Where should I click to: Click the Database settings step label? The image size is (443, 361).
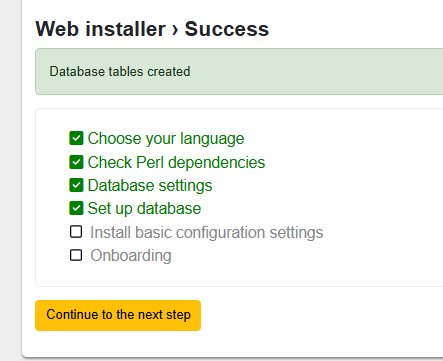pyautogui.click(x=150, y=186)
